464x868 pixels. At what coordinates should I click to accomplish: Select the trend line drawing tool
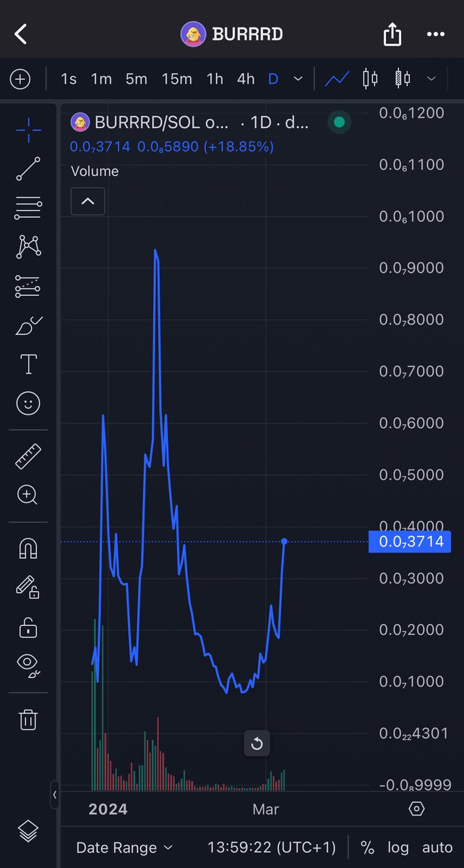tap(28, 169)
